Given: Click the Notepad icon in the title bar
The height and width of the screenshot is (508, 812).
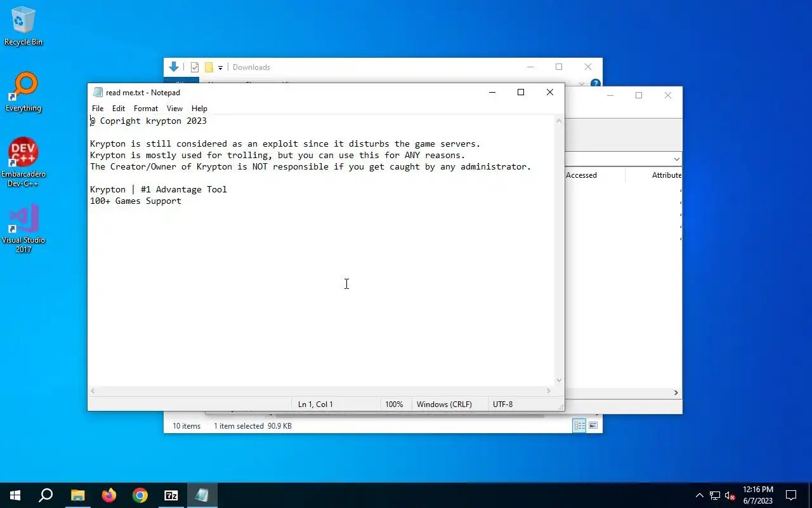Looking at the screenshot, I should point(98,92).
